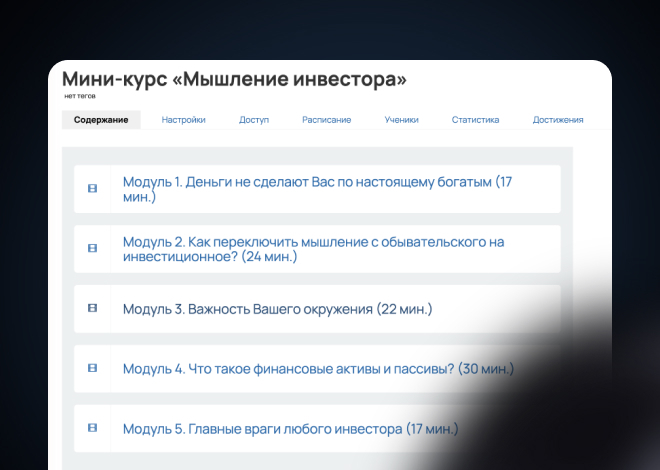
Task: Click the video icon beside Модуль 3
Action: (92, 308)
